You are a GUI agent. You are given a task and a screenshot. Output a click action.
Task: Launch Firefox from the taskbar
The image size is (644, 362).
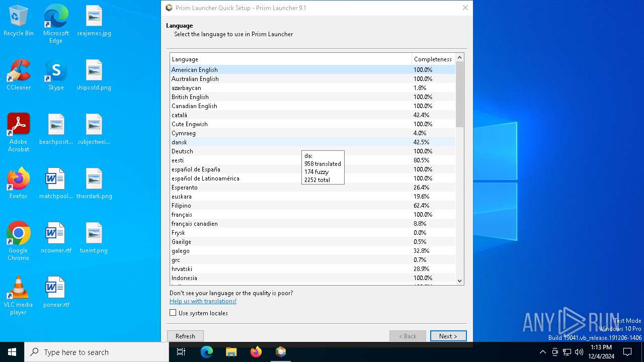coord(256,352)
